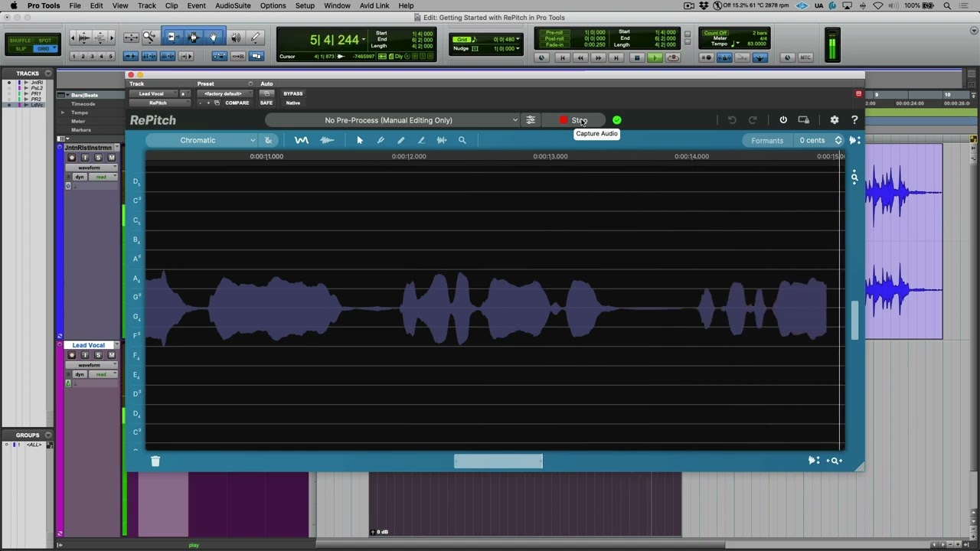Click the Formants button
The image size is (980, 551).
point(767,140)
